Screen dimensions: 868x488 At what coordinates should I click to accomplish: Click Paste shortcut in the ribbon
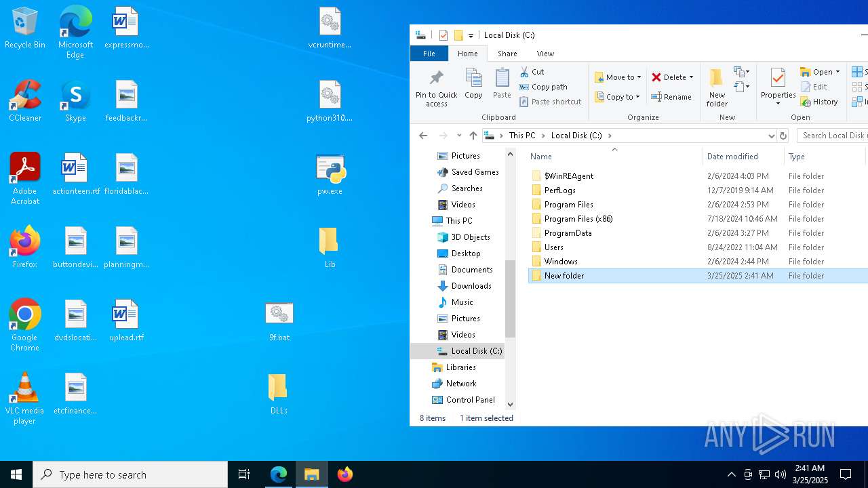[551, 102]
